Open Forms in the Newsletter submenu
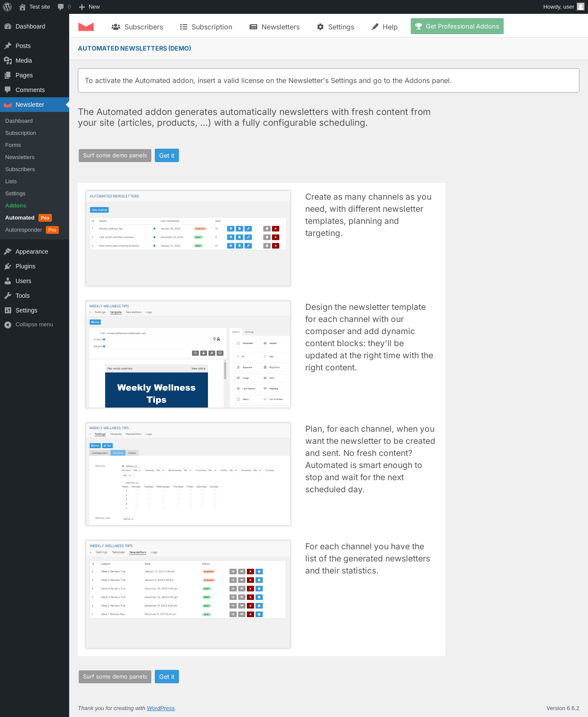Screen dimensions: 588x717 pyautogui.click(x=13, y=145)
